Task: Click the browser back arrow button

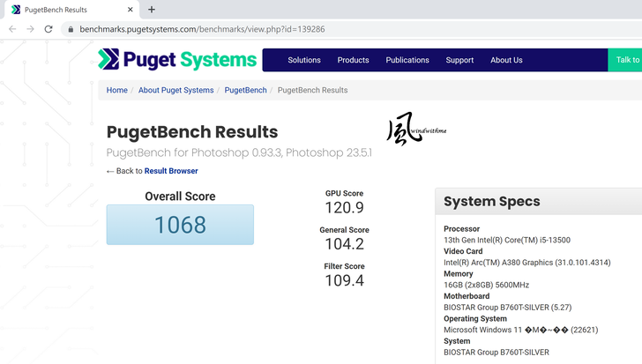Action: [11, 29]
